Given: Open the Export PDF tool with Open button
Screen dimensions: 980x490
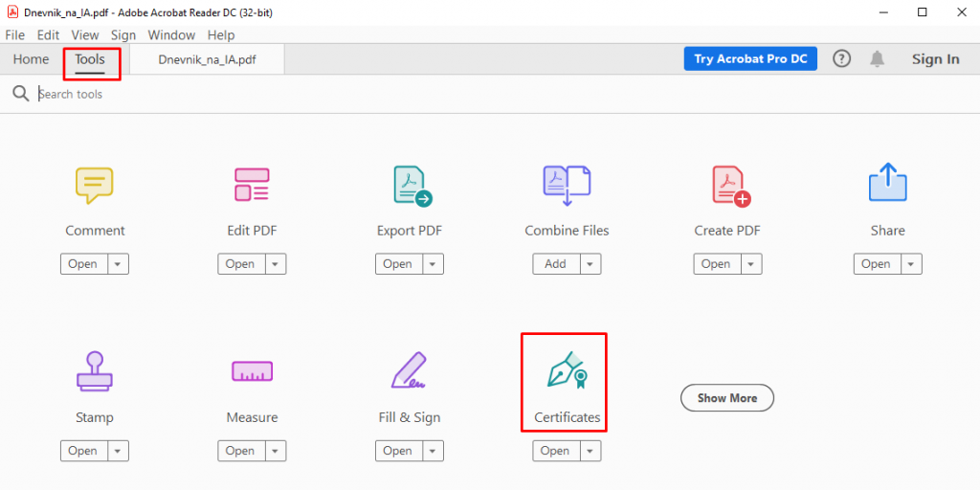Looking at the screenshot, I should click(x=399, y=264).
